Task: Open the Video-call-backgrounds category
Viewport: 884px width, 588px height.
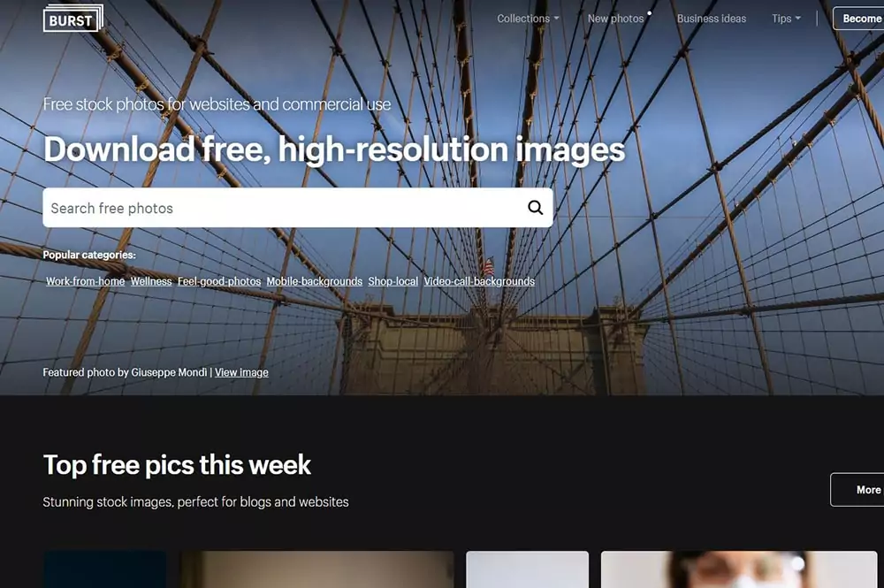Action: click(x=479, y=281)
